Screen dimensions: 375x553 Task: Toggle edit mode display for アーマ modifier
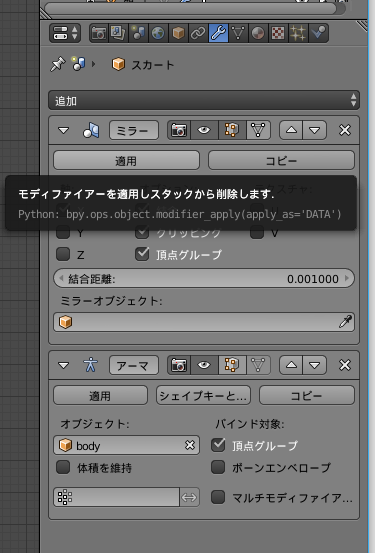coord(232,365)
